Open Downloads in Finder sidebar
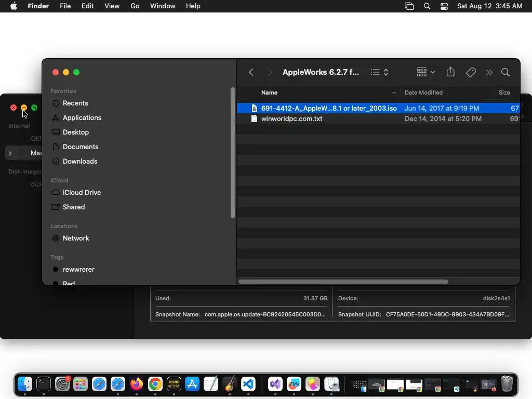 (x=79, y=162)
